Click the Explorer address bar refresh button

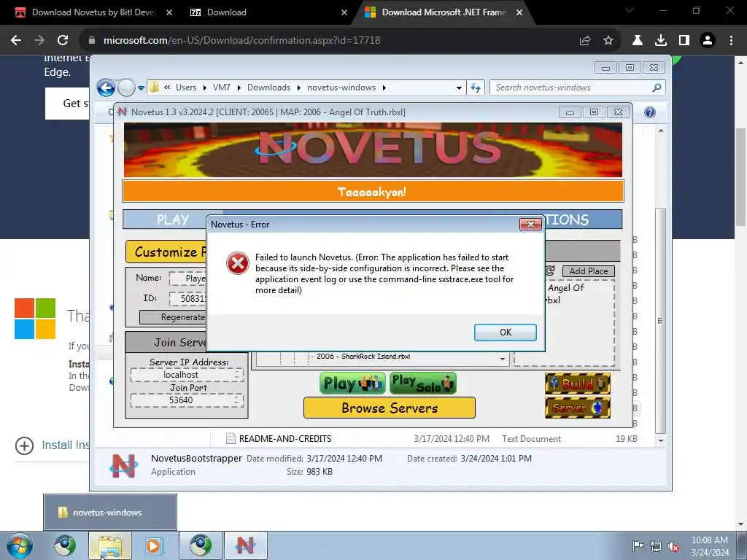(x=476, y=87)
